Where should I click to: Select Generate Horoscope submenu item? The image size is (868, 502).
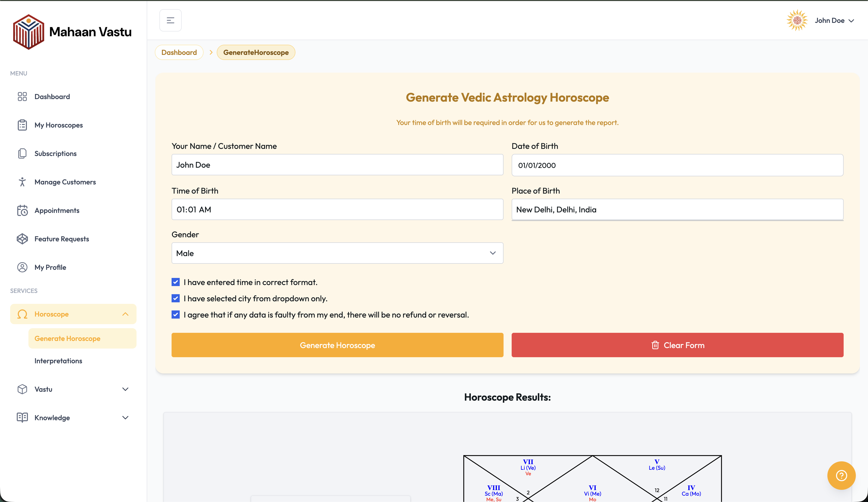(82, 338)
